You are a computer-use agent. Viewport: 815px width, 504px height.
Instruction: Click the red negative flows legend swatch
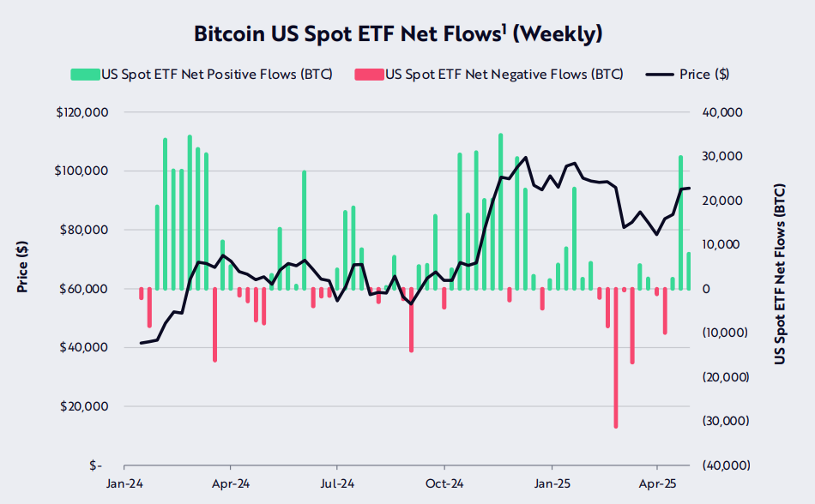(x=368, y=75)
